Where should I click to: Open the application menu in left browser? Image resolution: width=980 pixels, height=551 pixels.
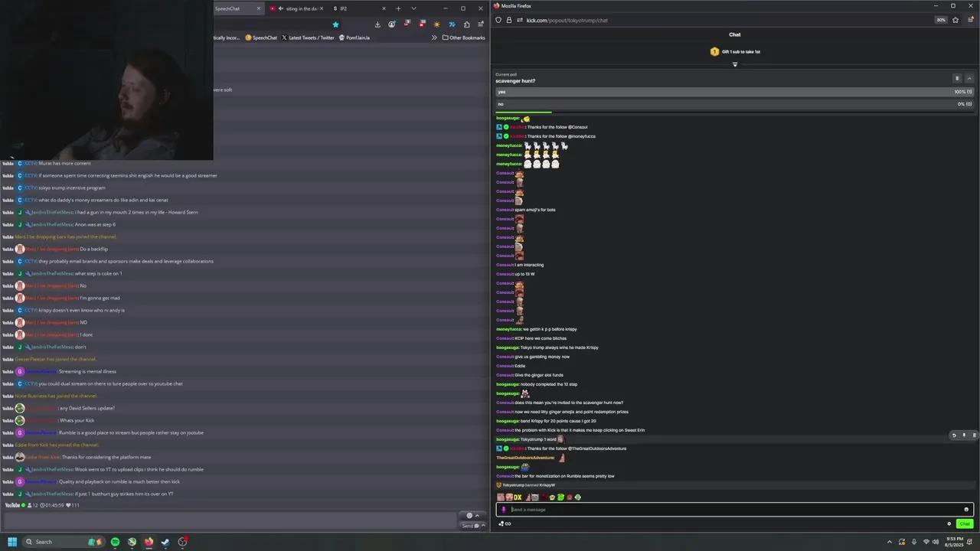(x=481, y=24)
